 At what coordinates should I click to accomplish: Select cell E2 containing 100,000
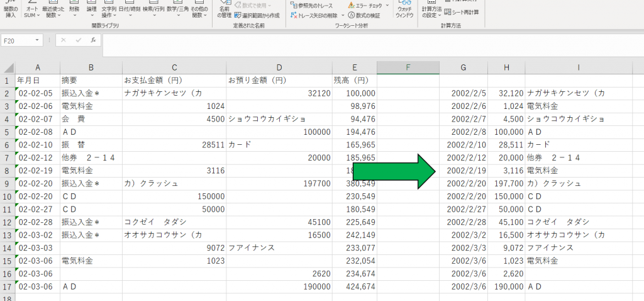[355, 93]
